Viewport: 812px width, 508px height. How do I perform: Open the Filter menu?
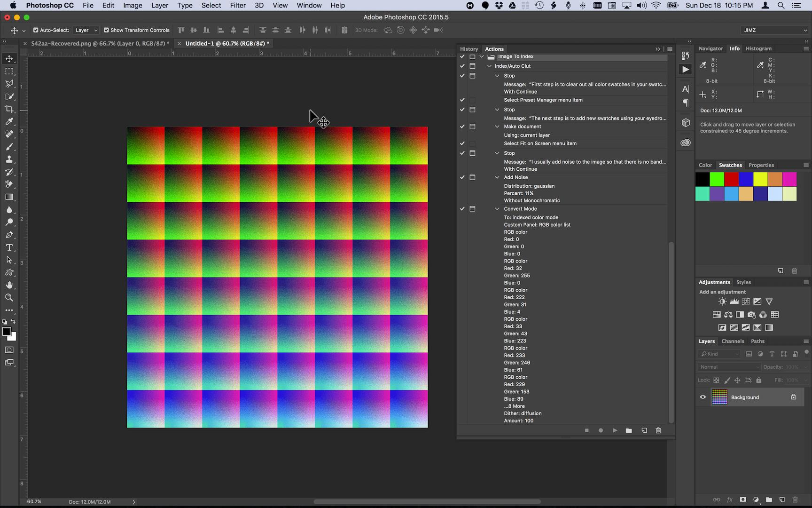pos(238,5)
